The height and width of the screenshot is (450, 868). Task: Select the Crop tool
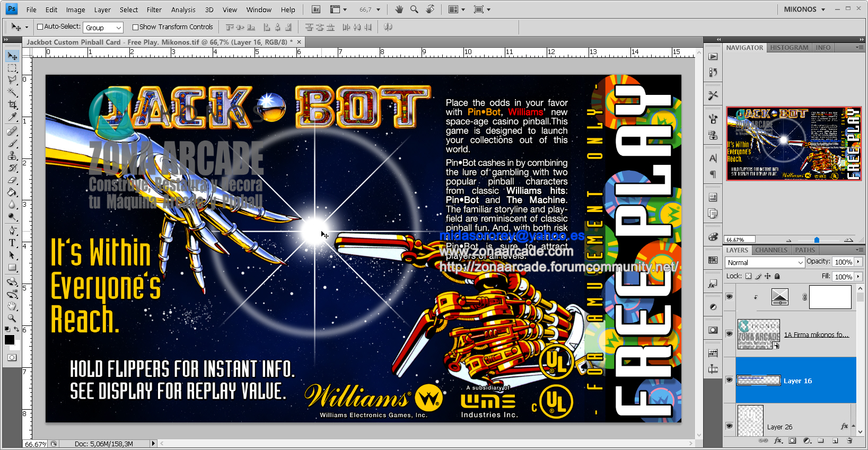pos(12,104)
